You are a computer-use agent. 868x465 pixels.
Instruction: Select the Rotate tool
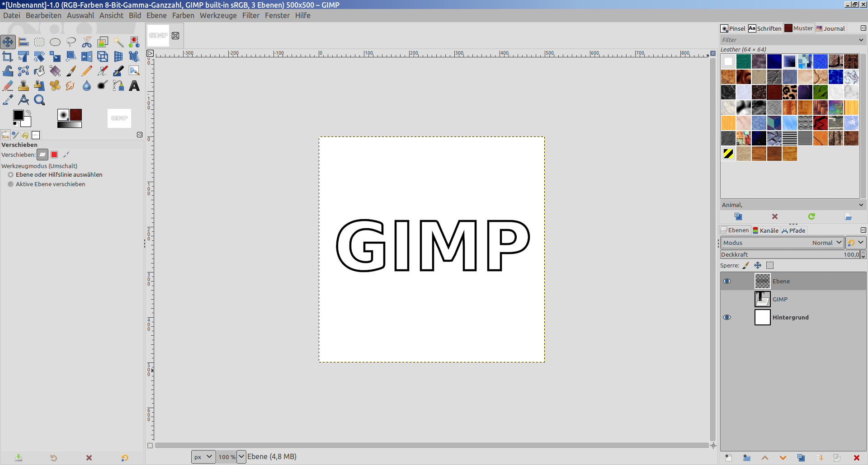coord(39,56)
